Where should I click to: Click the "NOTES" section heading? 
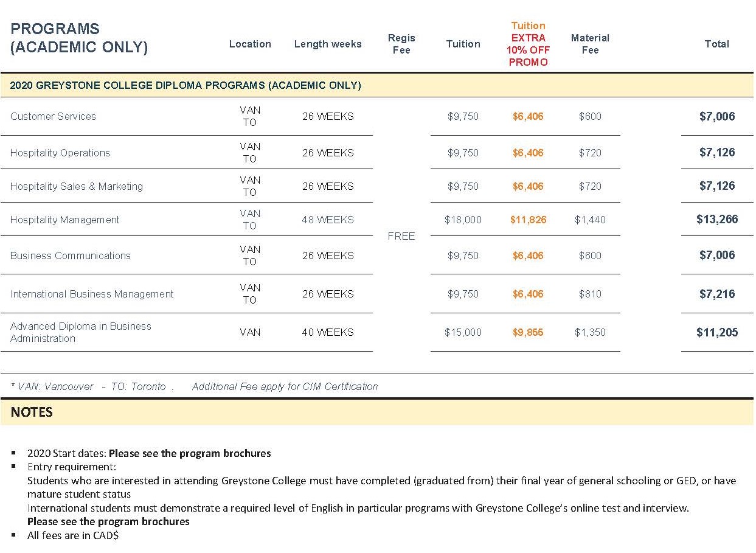click(x=32, y=412)
